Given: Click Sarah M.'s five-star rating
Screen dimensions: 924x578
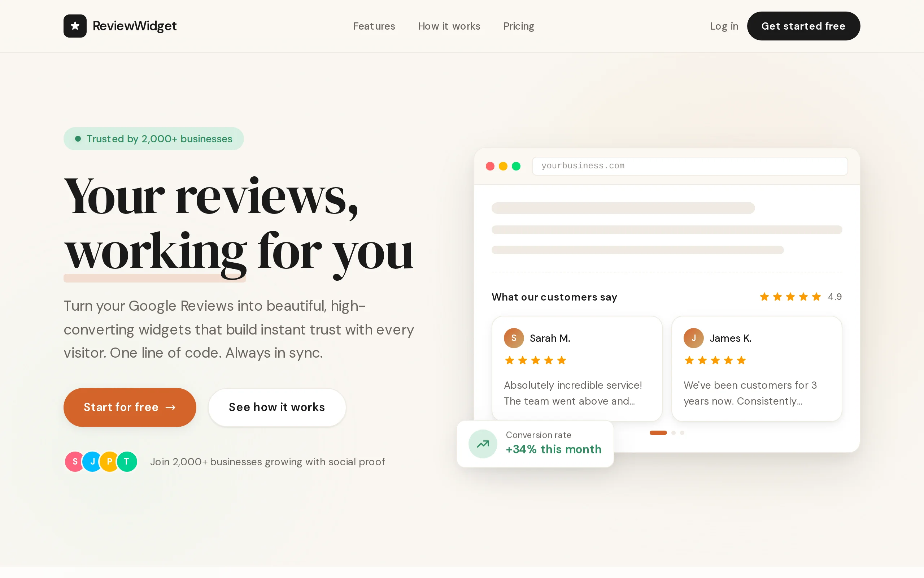Looking at the screenshot, I should (x=535, y=360).
